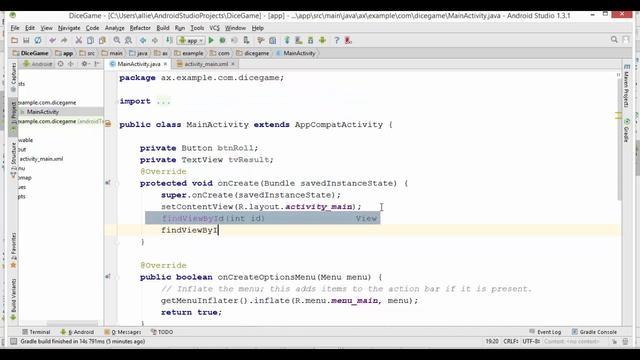Toggle the Gradle side panel tab
The width and height of the screenshot is (640, 360).
627,130
